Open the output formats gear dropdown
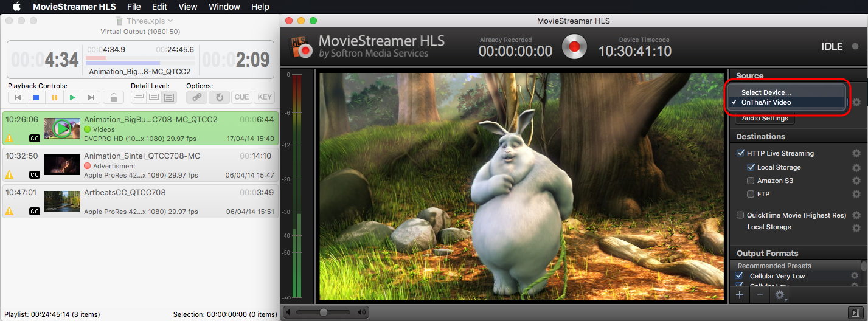The width and height of the screenshot is (868, 321). pos(780,295)
